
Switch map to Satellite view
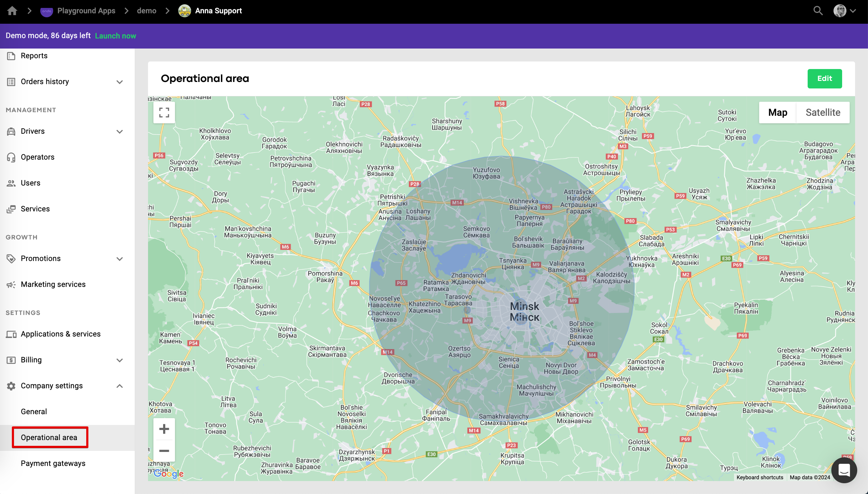(823, 113)
